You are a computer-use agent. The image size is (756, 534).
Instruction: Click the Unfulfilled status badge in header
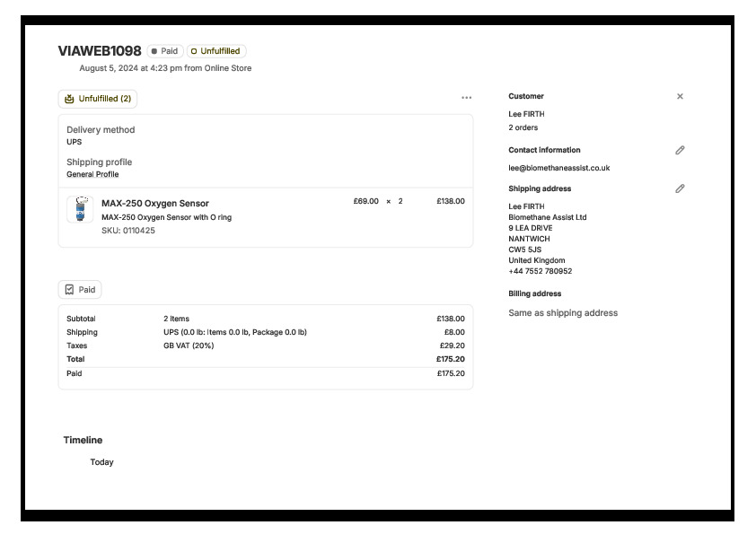tap(215, 51)
